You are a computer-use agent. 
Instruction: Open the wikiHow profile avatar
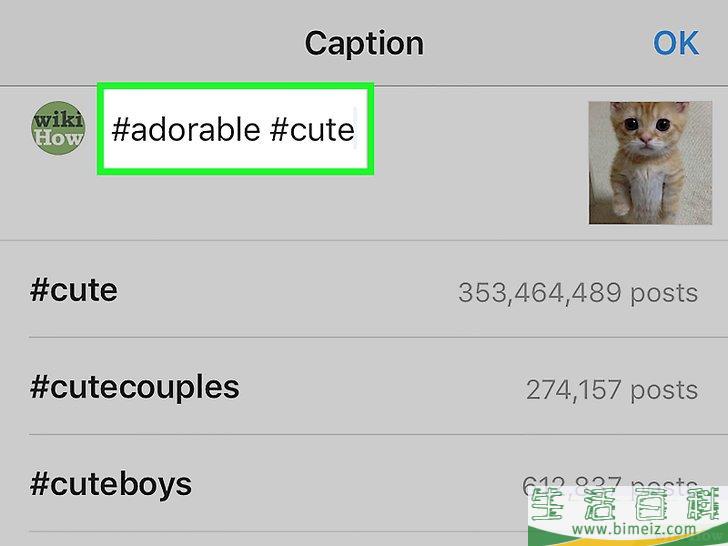58,128
